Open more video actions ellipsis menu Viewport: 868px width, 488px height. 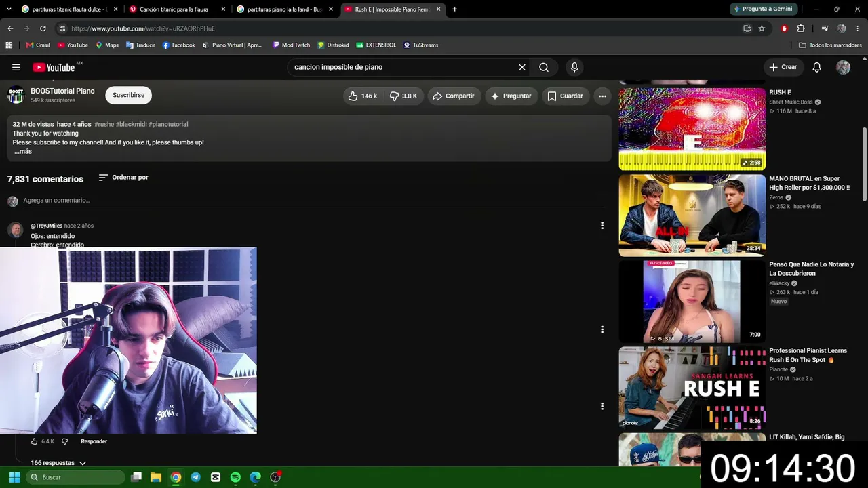pos(602,96)
